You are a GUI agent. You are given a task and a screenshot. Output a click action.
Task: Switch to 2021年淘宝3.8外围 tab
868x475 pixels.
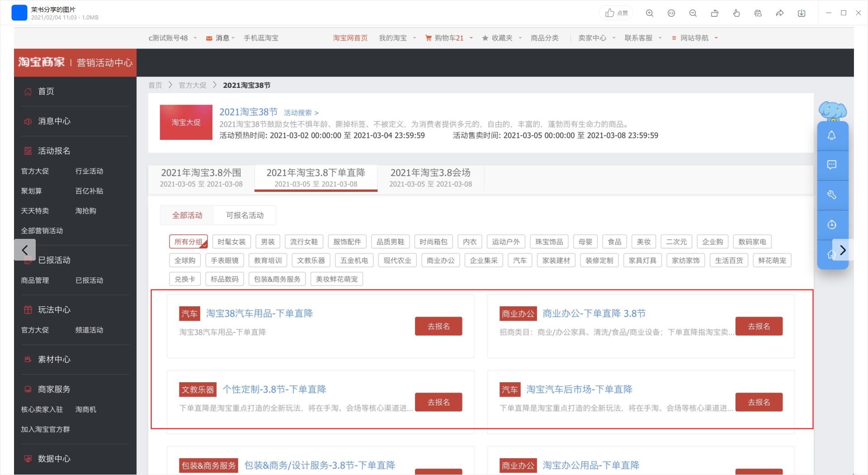pos(201,178)
